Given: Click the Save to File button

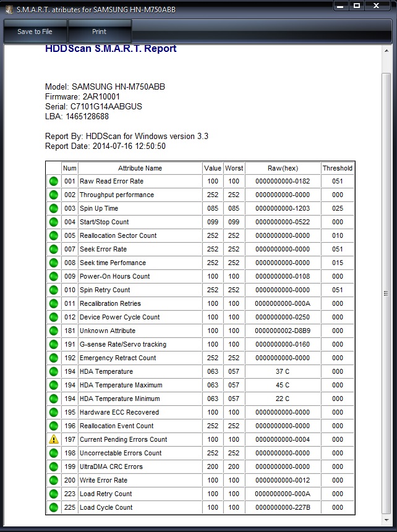Looking at the screenshot, I should point(35,32).
